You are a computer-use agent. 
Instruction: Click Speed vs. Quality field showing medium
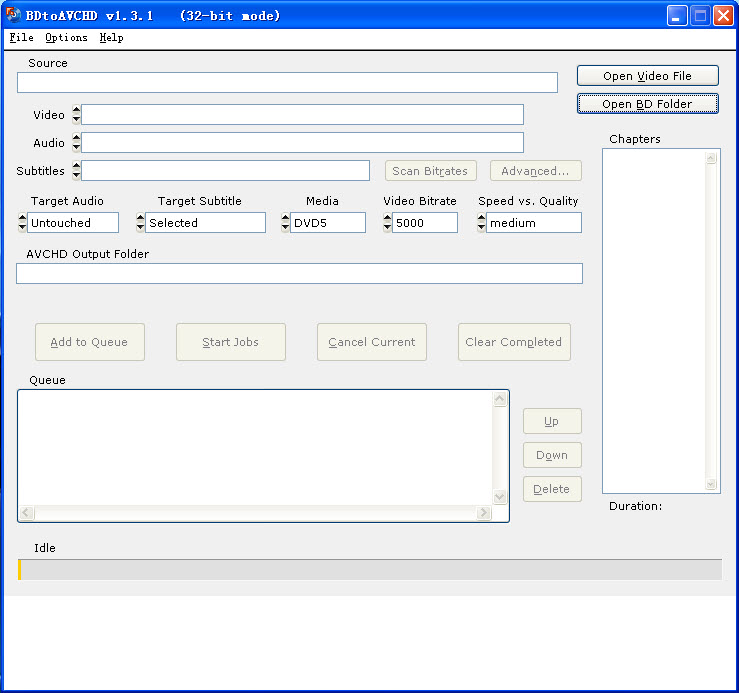[x=534, y=223]
